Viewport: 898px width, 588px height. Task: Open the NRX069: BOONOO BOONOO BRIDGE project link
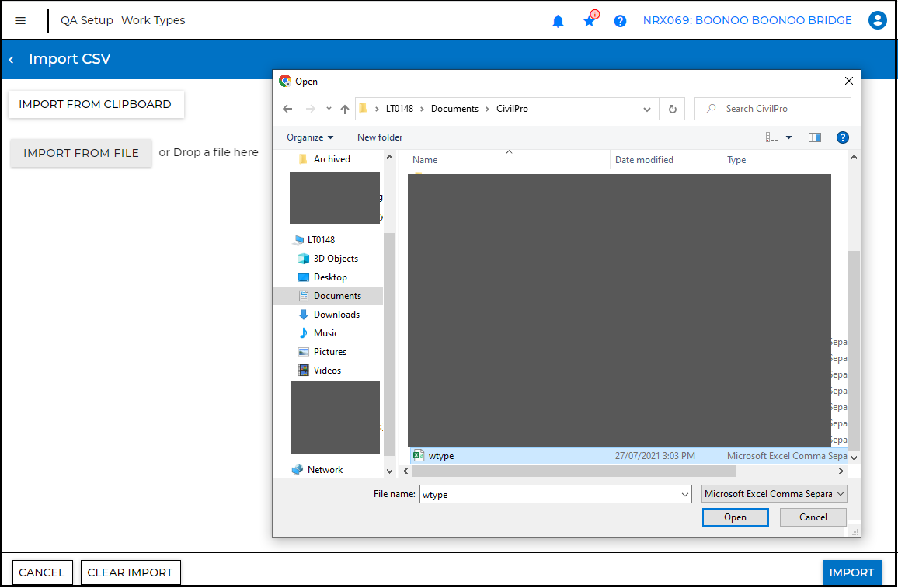pyautogui.click(x=747, y=21)
